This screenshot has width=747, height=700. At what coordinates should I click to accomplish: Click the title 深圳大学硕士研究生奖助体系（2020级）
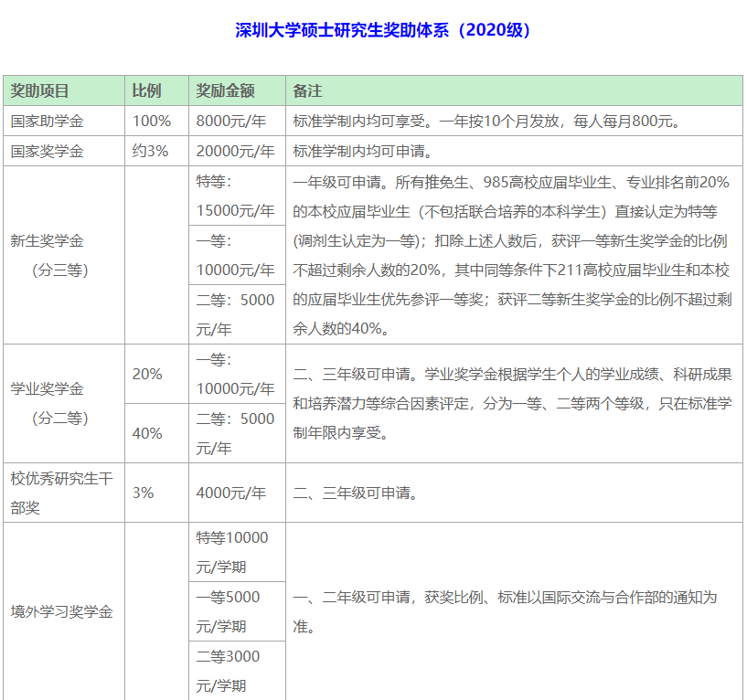382,30
